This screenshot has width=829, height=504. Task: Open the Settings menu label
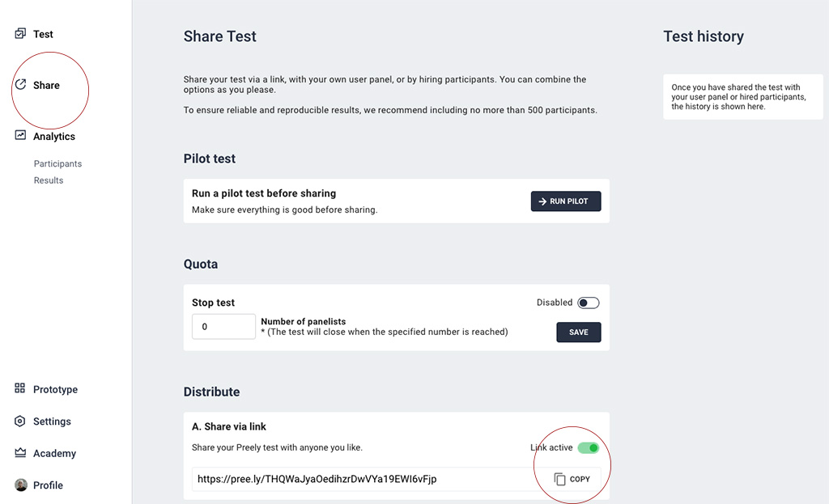tap(52, 421)
